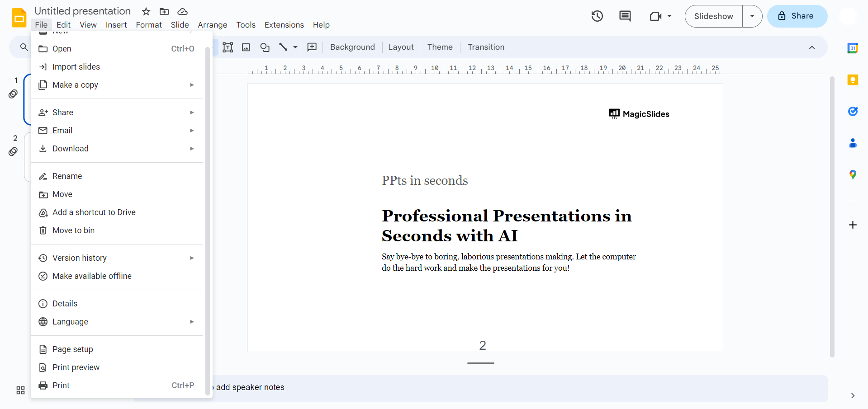Choose Page setup from File menu

[73, 349]
